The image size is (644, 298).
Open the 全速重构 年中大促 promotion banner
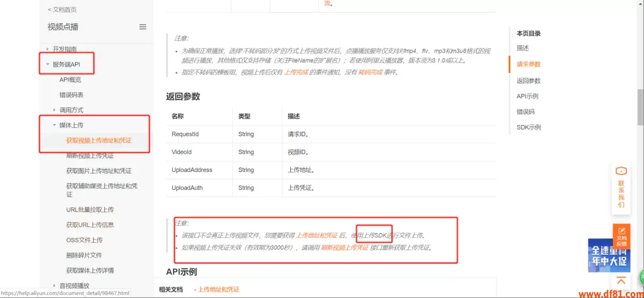609,256
